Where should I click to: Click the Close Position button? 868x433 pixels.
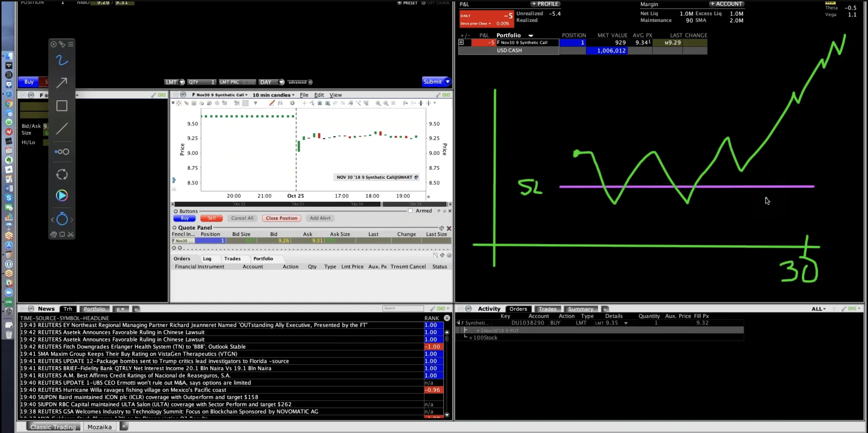(x=281, y=218)
